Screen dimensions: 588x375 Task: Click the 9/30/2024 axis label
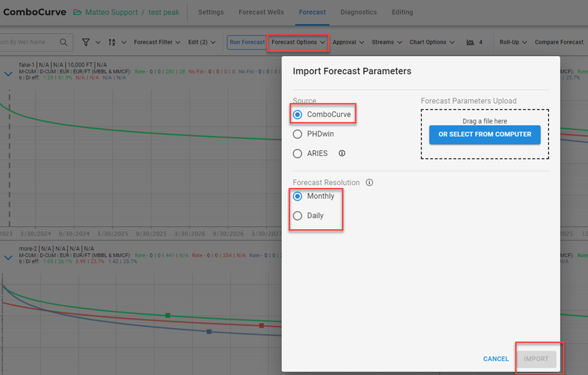pyautogui.click(x=74, y=233)
